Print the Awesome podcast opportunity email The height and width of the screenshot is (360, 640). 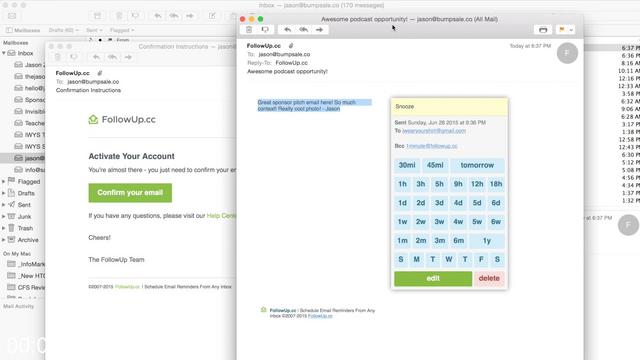543,30
